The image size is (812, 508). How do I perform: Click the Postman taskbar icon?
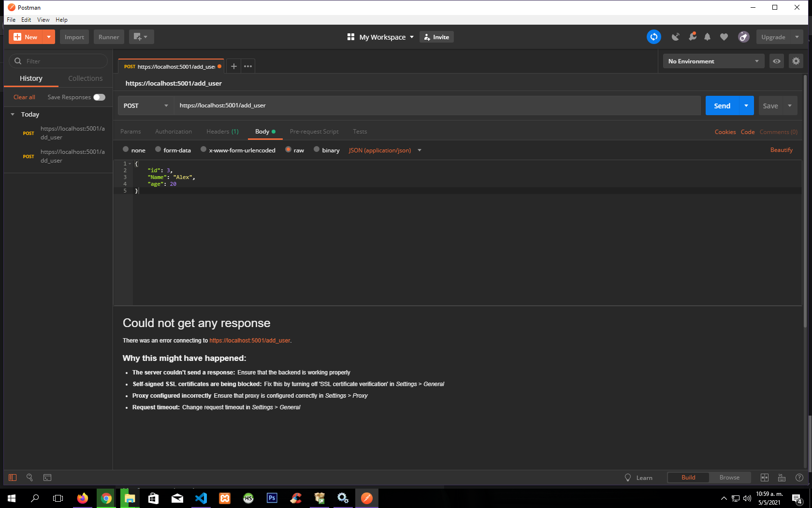367,498
